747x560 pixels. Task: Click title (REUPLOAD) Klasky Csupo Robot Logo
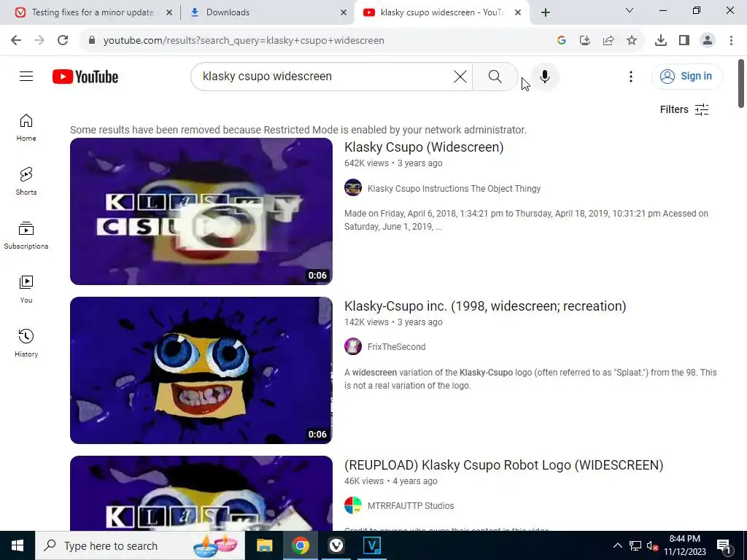click(503, 465)
